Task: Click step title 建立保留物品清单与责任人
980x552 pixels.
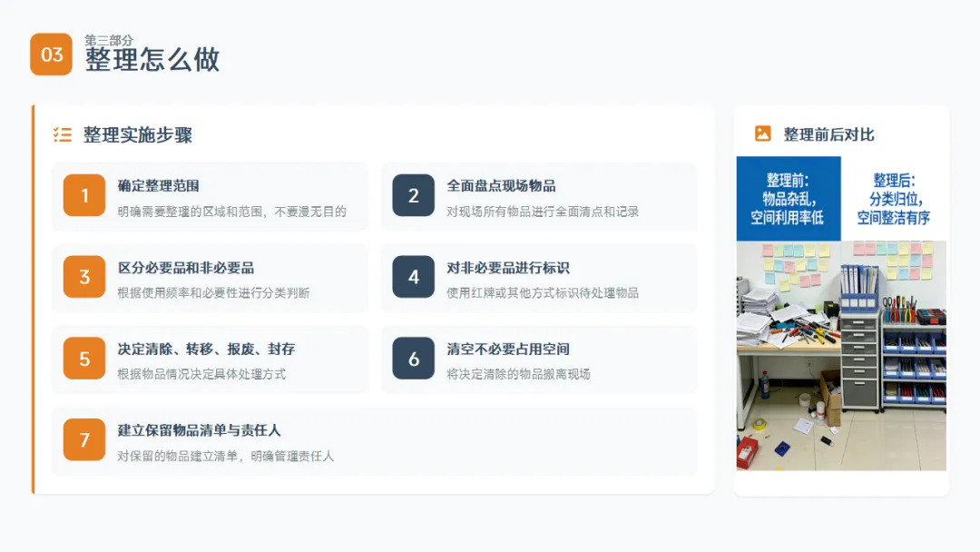Action: click(200, 430)
